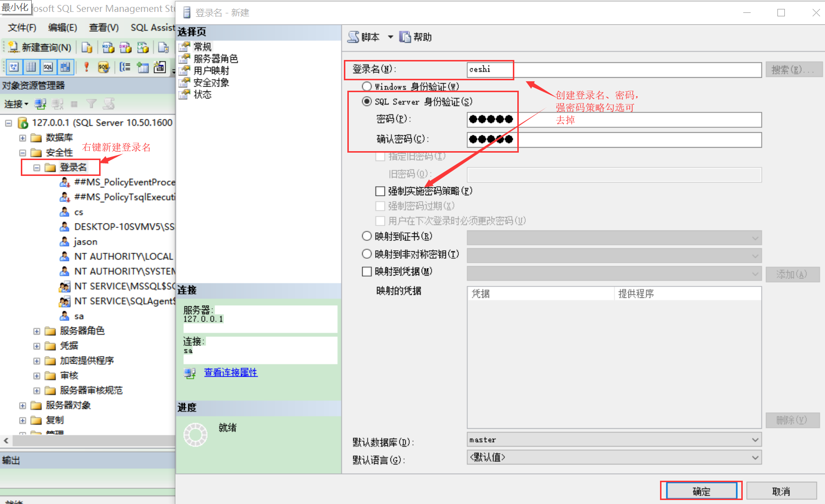Image resolution: width=825 pixels, height=504 pixels.
Task: Enable 映射到凭据 option
Action: tap(367, 271)
